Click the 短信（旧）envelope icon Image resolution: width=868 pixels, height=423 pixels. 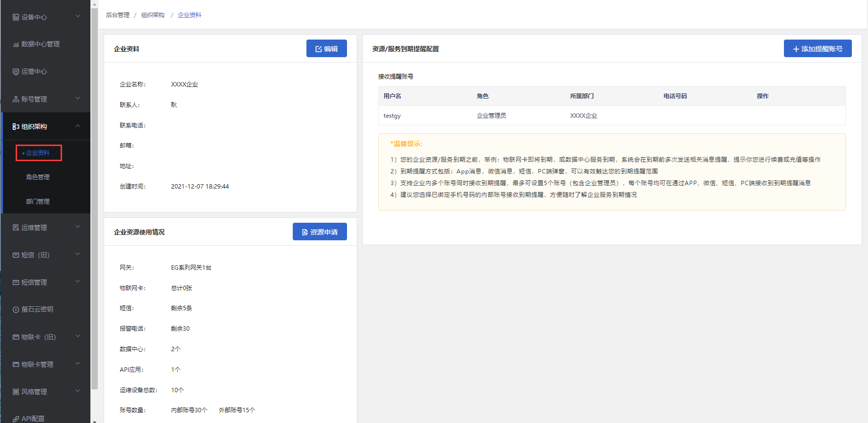[x=16, y=255]
